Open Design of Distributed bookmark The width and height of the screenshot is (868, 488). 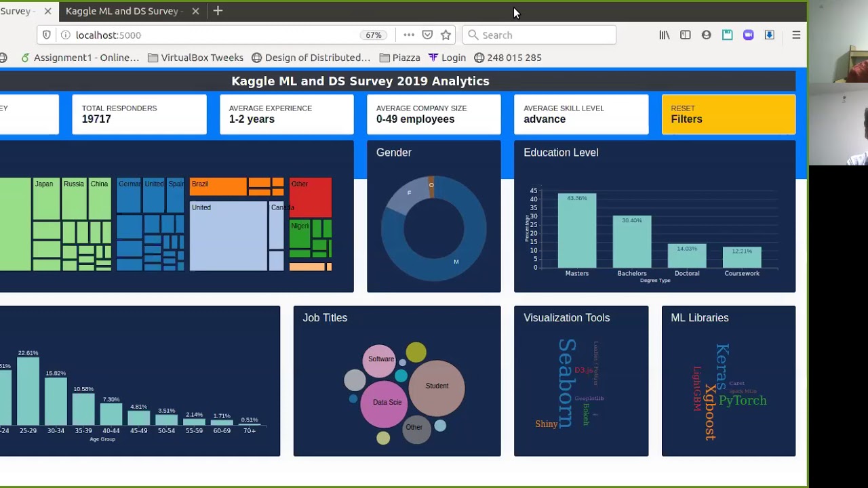point(311,58)
